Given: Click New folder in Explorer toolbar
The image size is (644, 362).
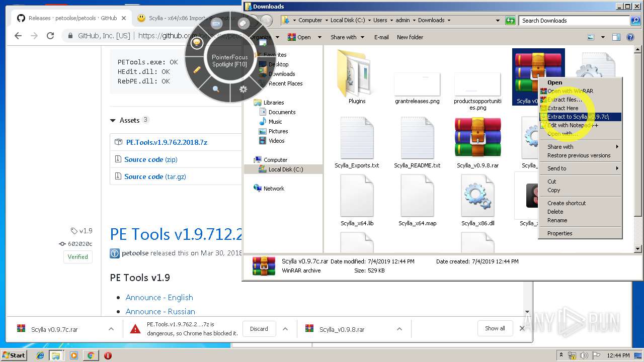Looking at the screenshot, I should click(410, 37).
